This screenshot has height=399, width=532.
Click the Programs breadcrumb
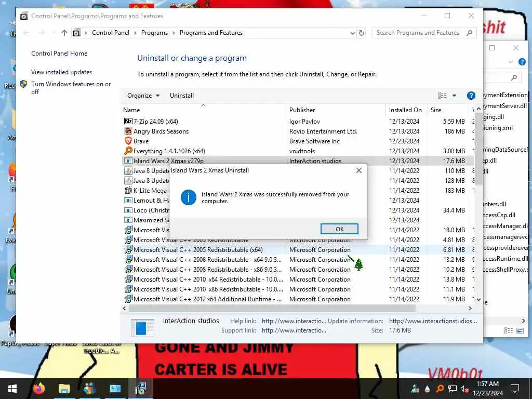coord(154,33)
